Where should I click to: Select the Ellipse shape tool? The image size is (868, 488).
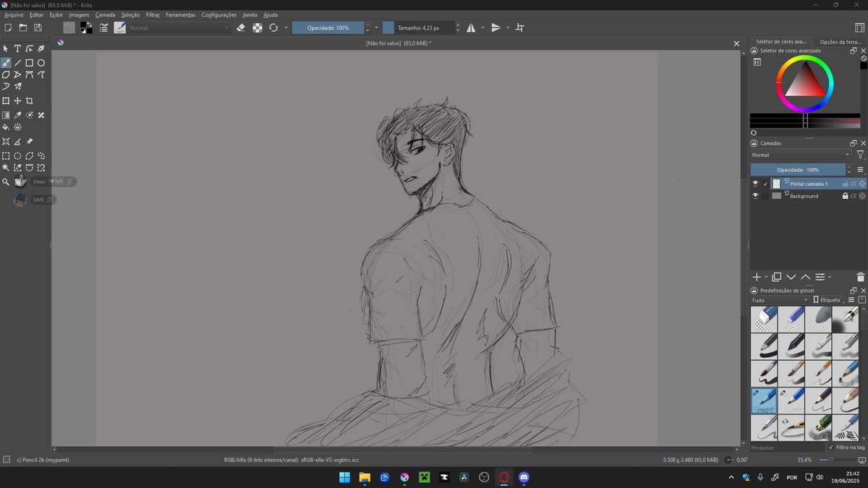click(x=41, y=63)
